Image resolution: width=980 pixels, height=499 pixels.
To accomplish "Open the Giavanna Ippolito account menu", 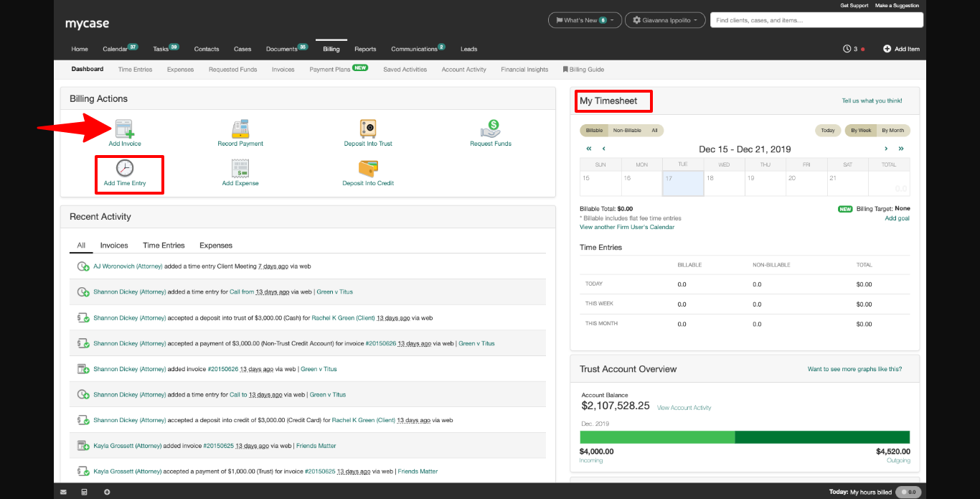I will pyautogui.click(x=665, y=20).
